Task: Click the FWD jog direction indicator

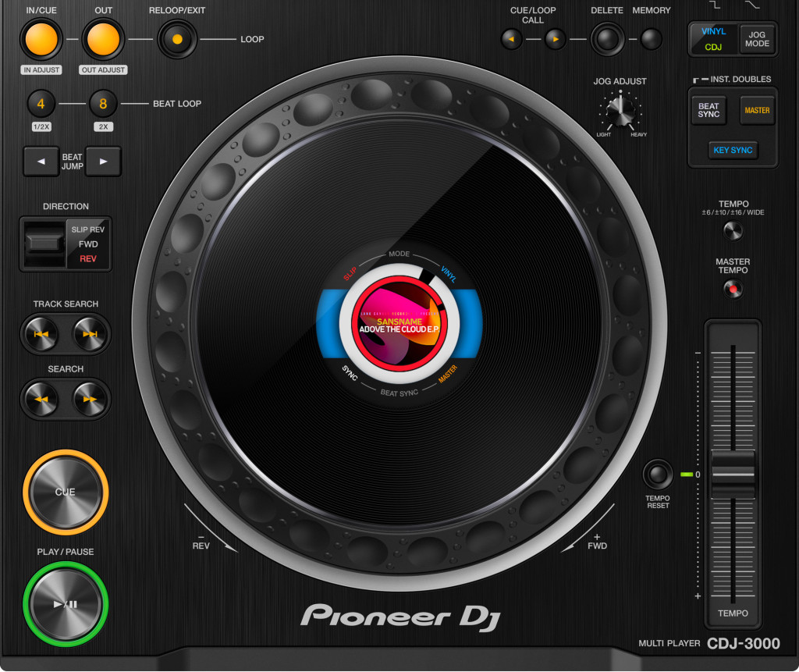Action: (x=597, y=546)
